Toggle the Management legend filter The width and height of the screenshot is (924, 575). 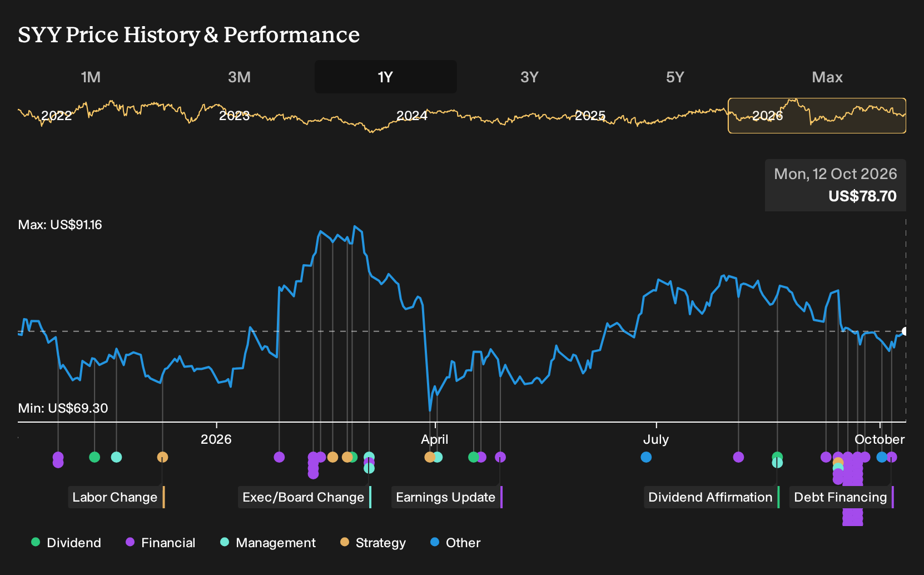coord(268,543)
